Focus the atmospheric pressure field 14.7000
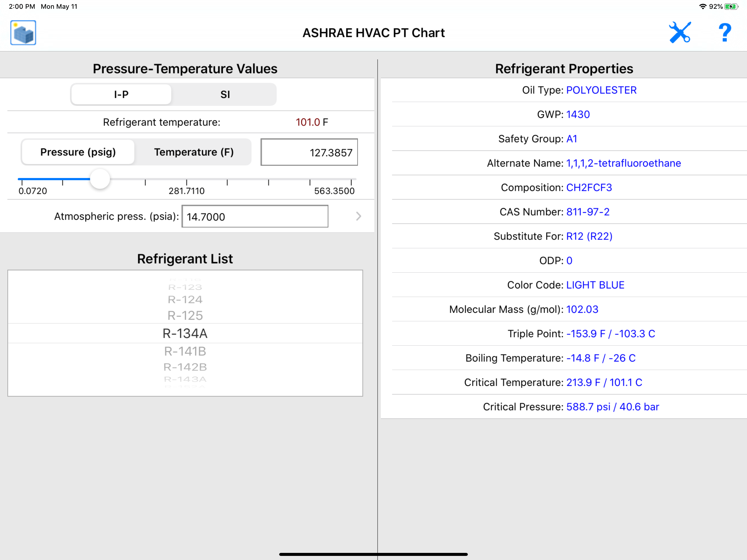The width and height of the screenshot is (747, 560). (x=255, y=217)
